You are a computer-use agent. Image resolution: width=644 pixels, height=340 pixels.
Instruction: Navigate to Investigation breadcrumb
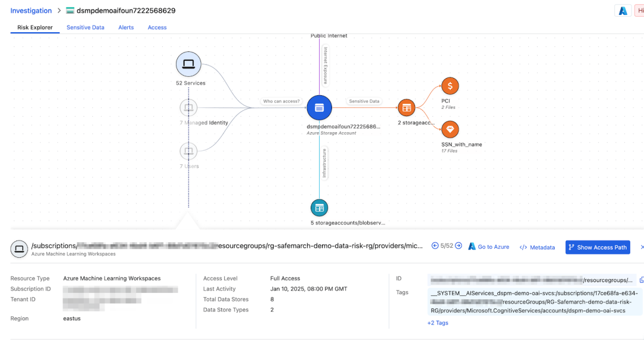click(x=31, y=11)
